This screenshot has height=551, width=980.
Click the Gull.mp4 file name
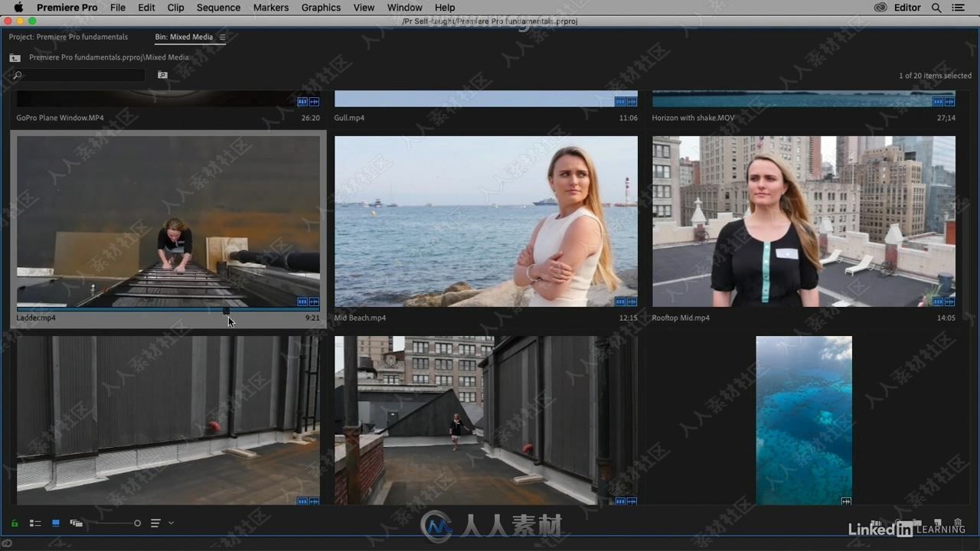click(x=349, y=118)
